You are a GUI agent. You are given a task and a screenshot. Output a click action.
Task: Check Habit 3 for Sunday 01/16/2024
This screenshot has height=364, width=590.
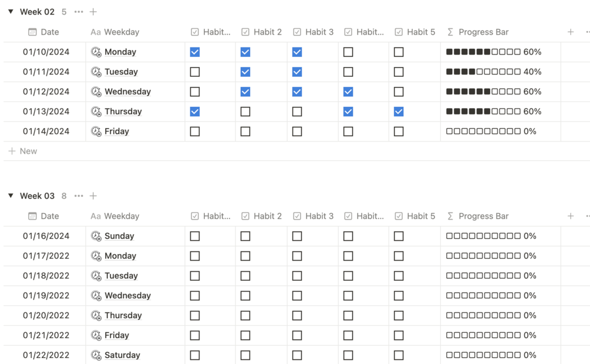(297, 236)
